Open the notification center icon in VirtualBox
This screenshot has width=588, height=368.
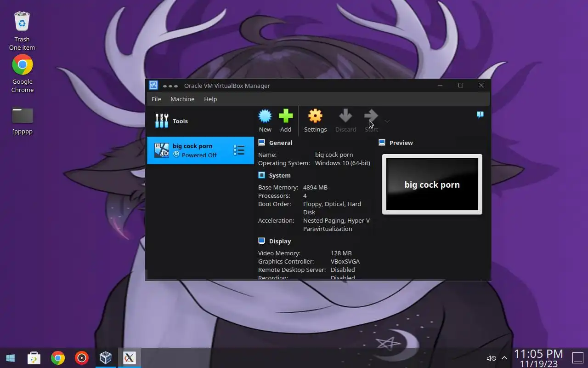(x=480, y=115)
